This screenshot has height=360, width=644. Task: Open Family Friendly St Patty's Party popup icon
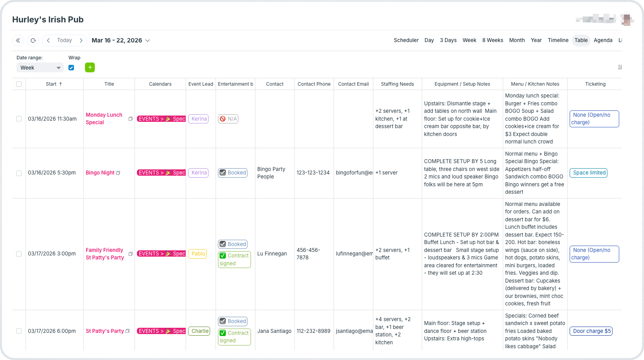click(131, 254)
